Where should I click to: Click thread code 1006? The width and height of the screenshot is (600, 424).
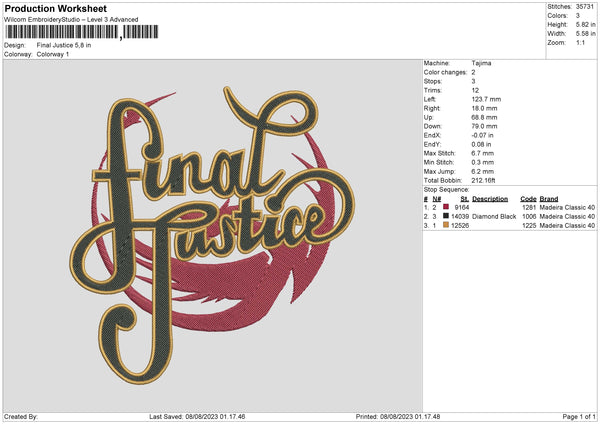[x=529, y=216]
